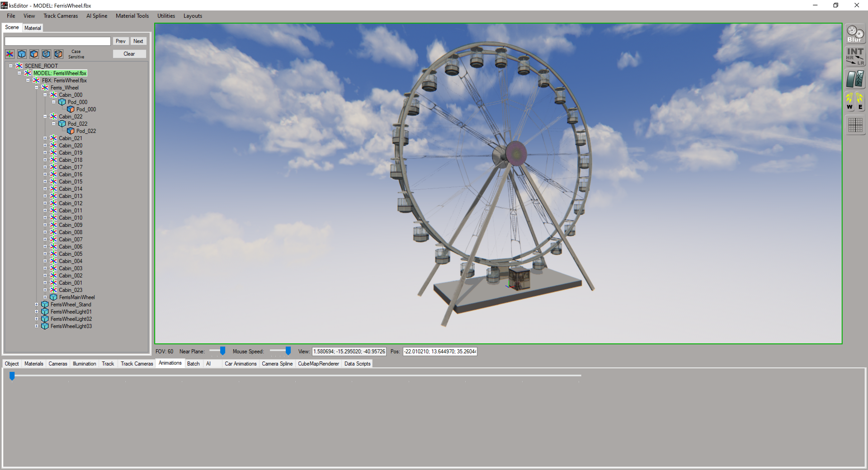Open the Material Tools menu
This screenshot has height=470, width=868.
[132, 16]
